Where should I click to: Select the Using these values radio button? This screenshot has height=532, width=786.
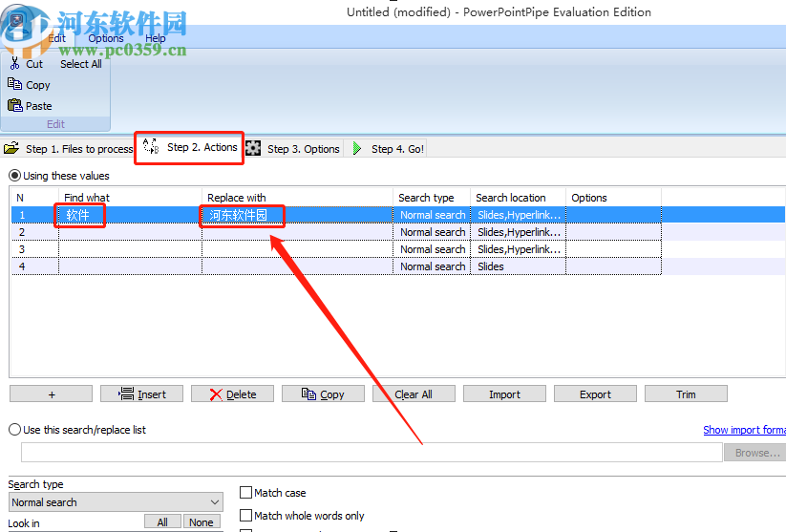[x=15, y=176]
